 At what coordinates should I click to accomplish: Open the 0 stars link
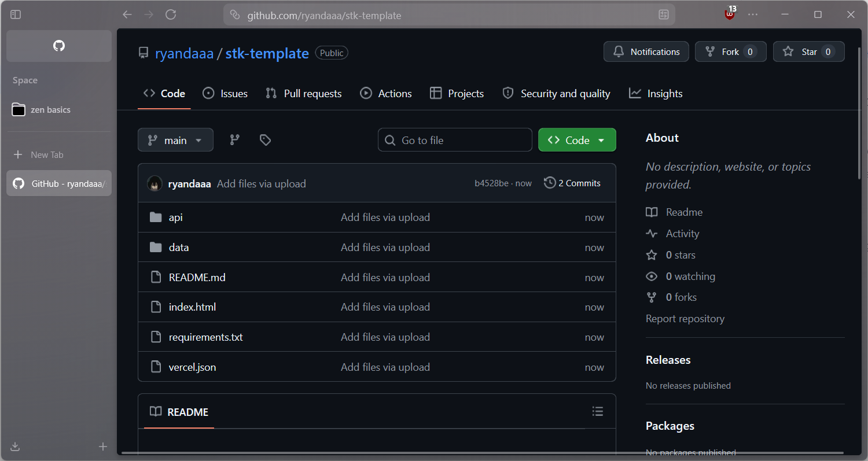pyautogui.click(x=671, y=255)
